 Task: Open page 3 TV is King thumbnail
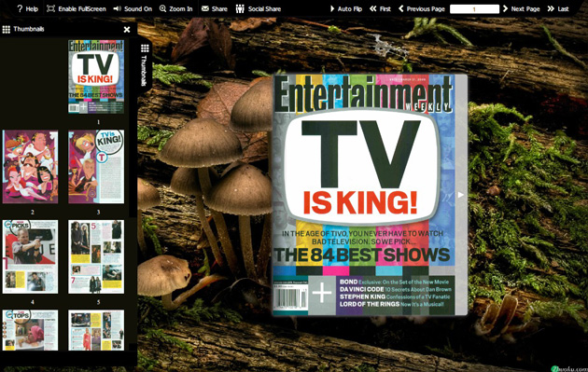96,167
